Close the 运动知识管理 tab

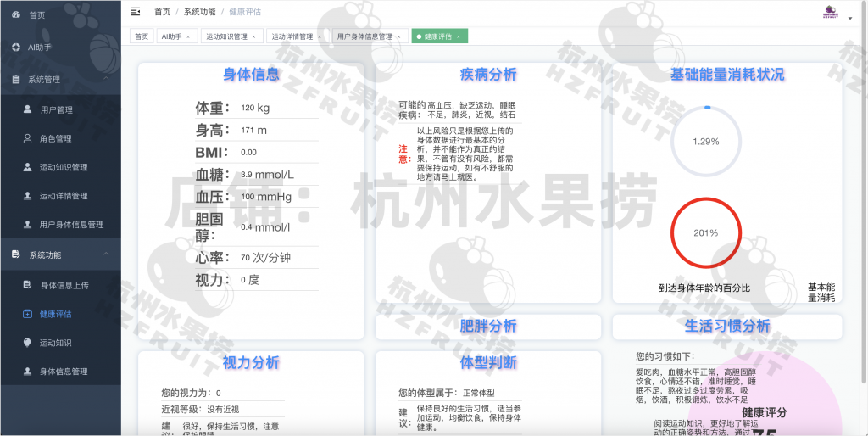point(253,36)
